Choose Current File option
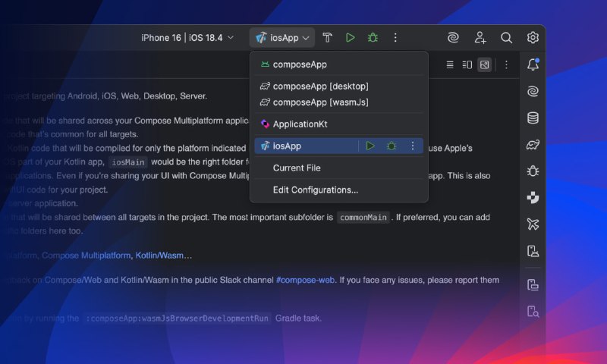The height and width of the screenshot is (364, 607). (x=338, y=168)
